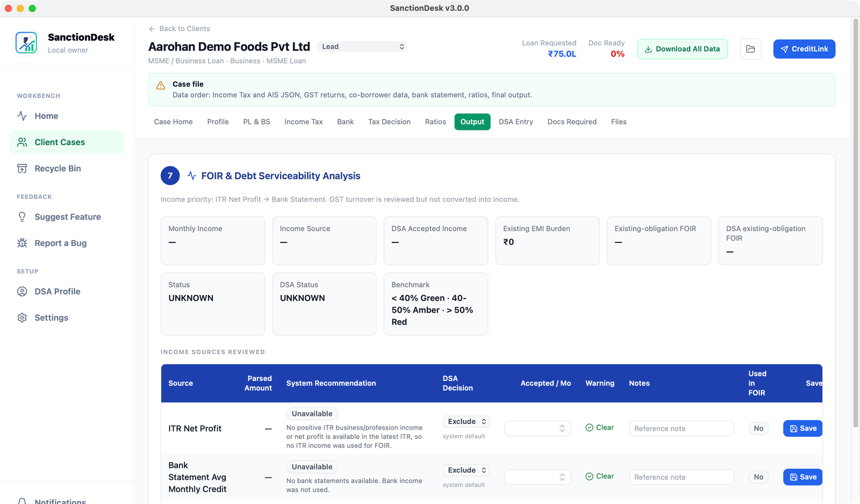Viewport: 860px width, 504px height.
Task: Click the FOIR analysis pulse icon
Action: [x=191, y=176]
